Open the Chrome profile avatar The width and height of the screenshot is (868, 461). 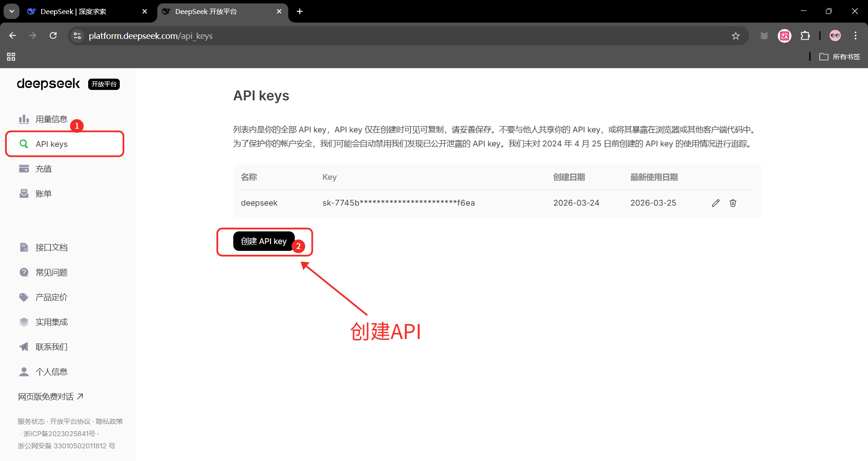(835, 36)
